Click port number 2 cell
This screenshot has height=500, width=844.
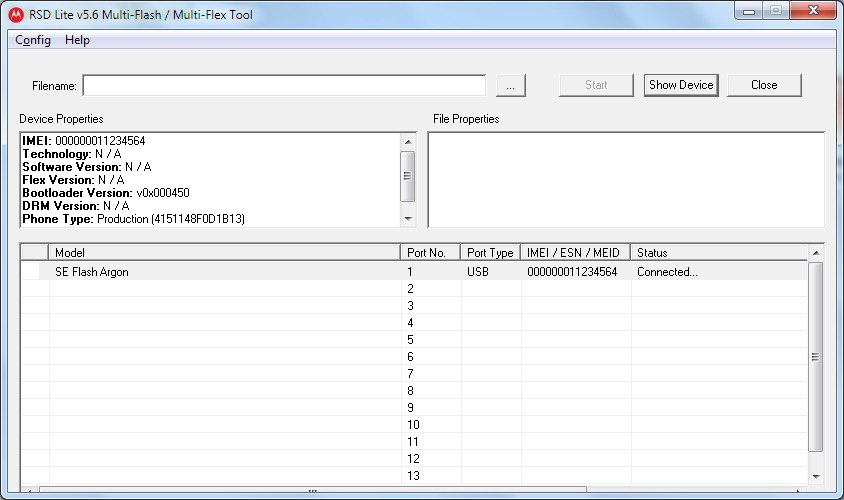point(430,288)
